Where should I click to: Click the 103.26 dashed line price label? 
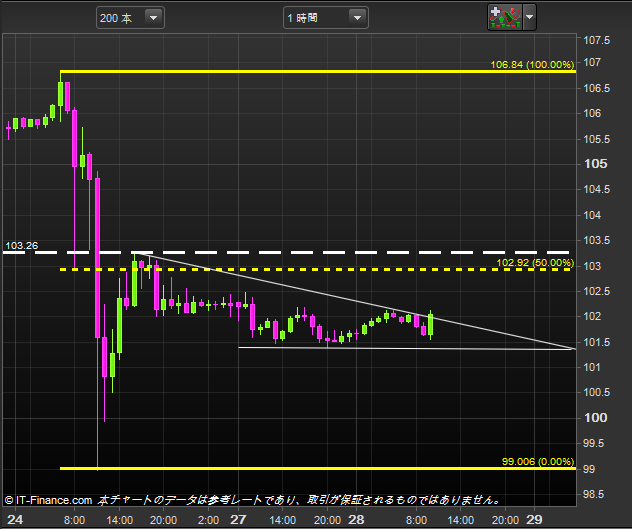[x=21, y=246]
